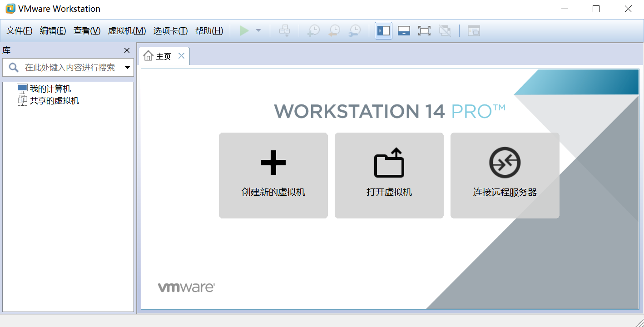Open the library search filter dropdown arrow
The image size is (644, 327).
[x=128, y=68]
